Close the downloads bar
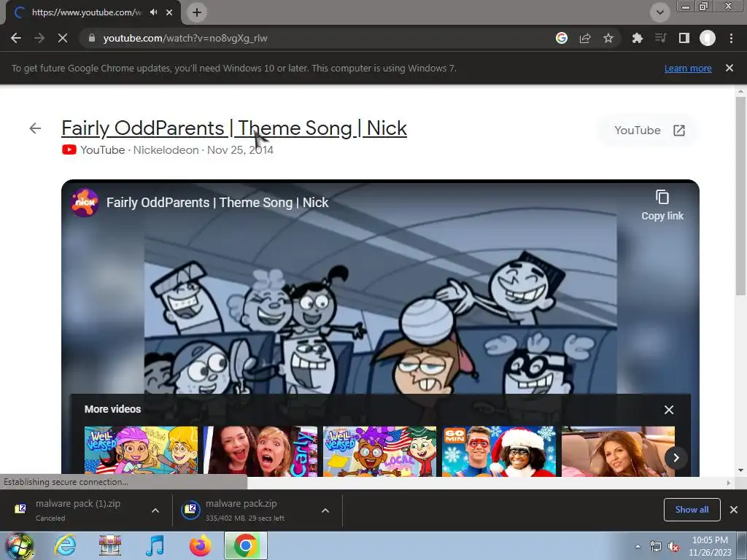The height and width of the screenshot is (560, 747). coord(734,510)
